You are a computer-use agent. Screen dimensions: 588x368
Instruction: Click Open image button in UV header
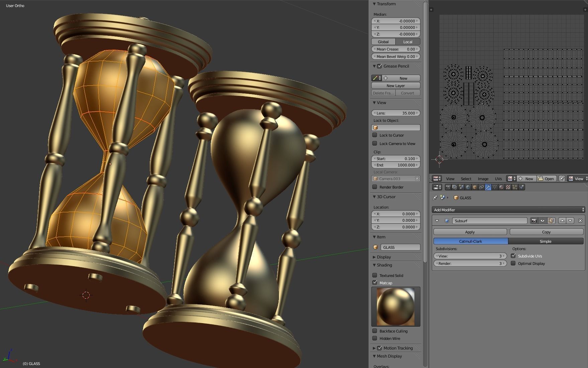pos(546,178)
